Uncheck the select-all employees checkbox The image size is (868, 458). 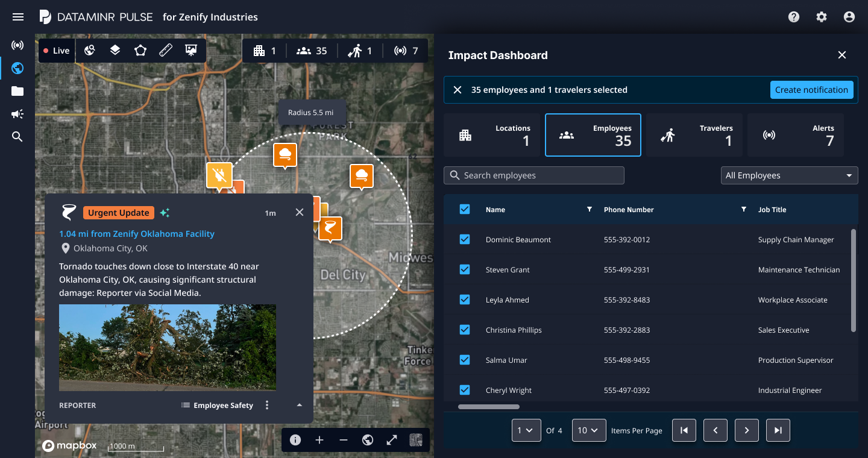(465, 209)
